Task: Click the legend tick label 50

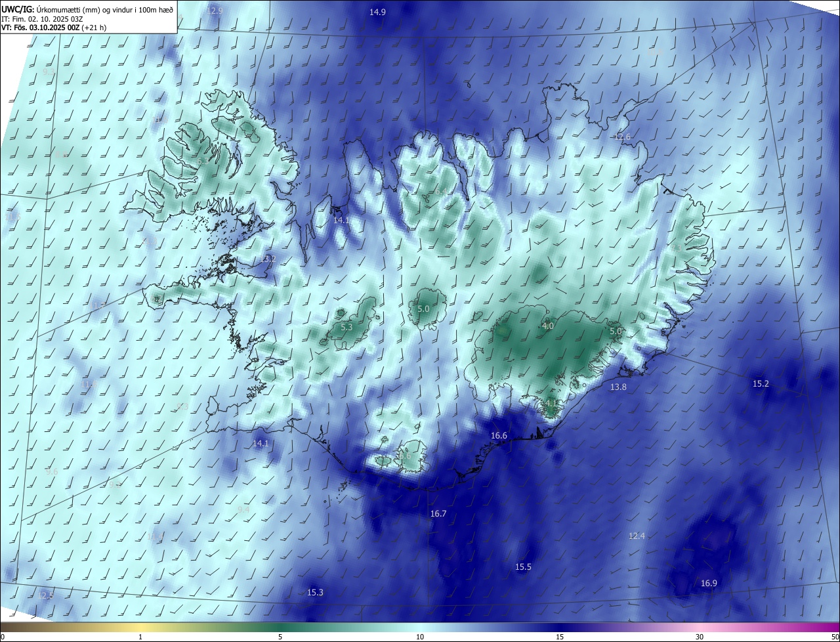Action: tap(835, 637)
